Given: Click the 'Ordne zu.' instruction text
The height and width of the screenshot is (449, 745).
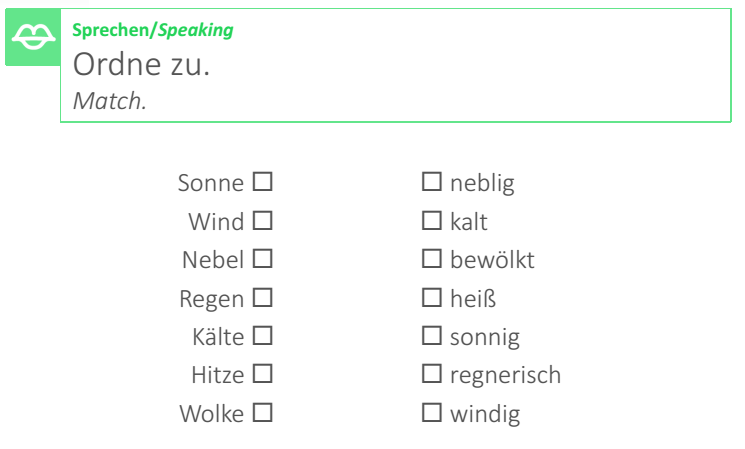Looking at the screenshot, I should pos(140,67).
